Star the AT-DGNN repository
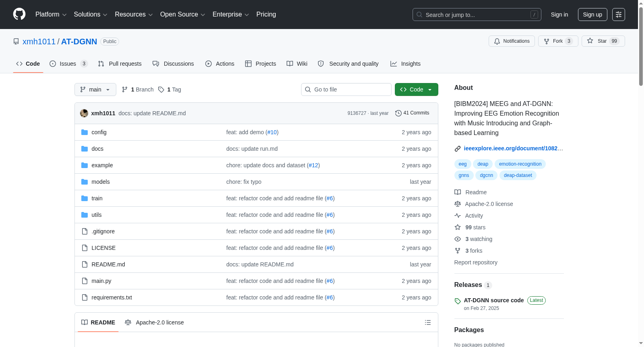 (603, 41)
